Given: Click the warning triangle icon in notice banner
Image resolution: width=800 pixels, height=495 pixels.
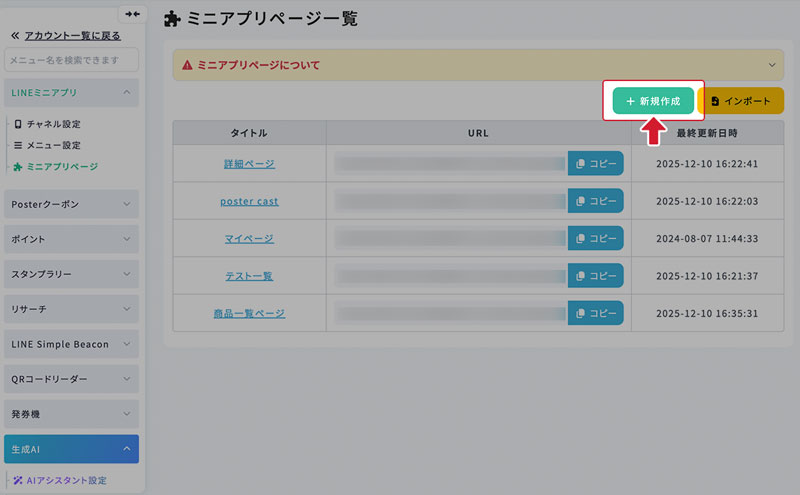Looking at the screenshot, I should (x=187, y=65).
